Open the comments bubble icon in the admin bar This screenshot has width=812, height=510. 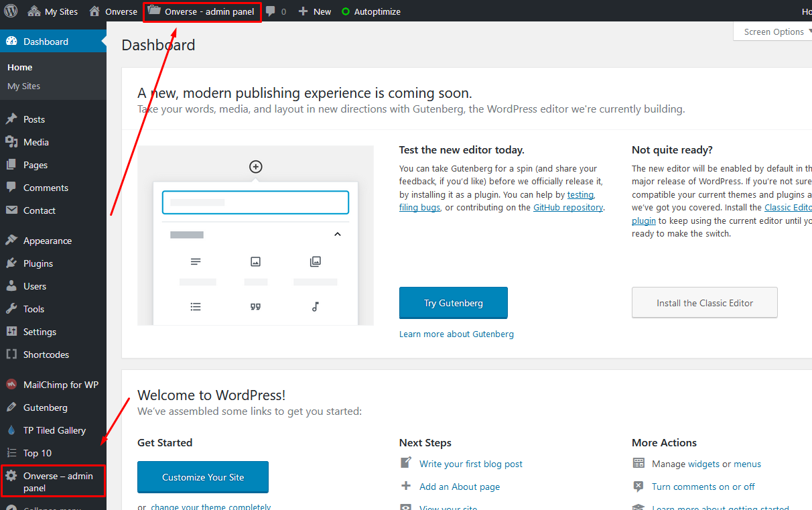coord(271,11)
